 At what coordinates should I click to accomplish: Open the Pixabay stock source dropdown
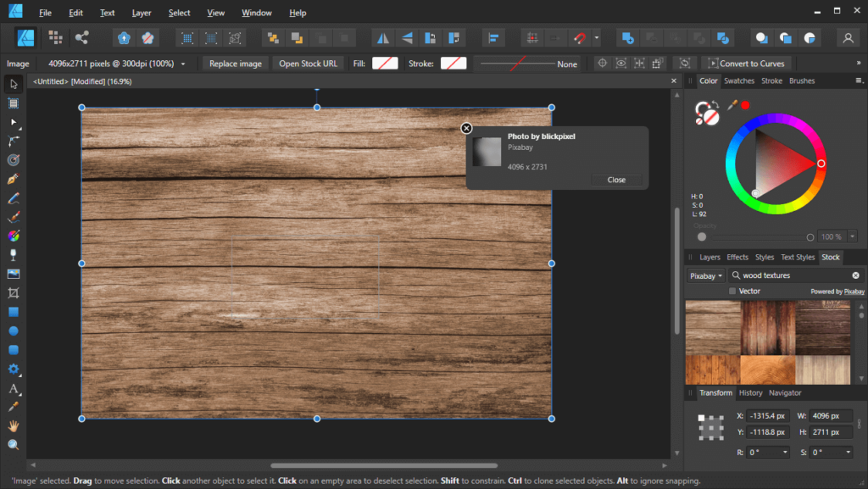(704, 275)
